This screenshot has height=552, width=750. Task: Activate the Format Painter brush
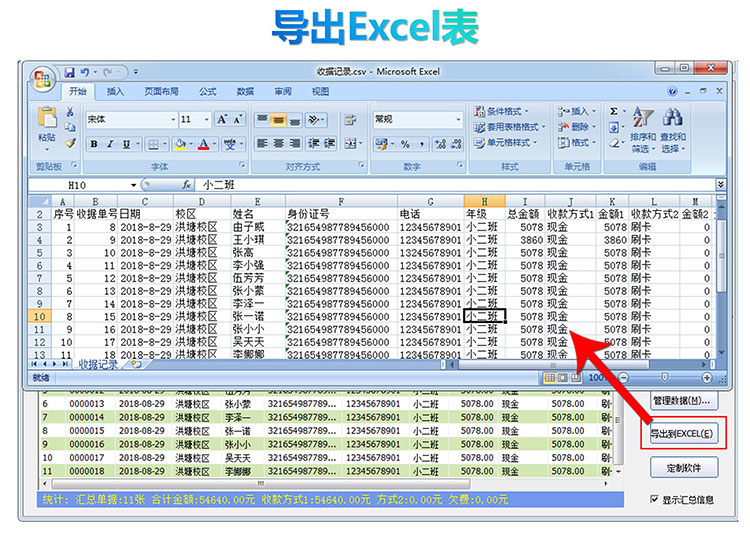click(x=70, y=143)
